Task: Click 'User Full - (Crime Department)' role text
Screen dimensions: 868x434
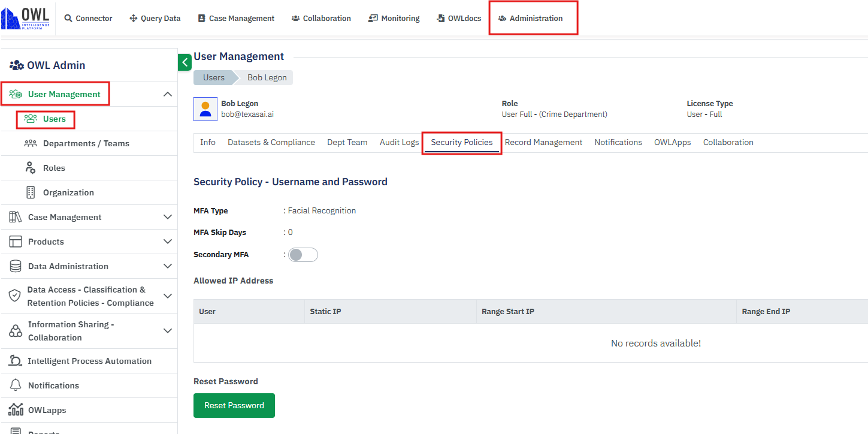Action: tap(554, 114)
